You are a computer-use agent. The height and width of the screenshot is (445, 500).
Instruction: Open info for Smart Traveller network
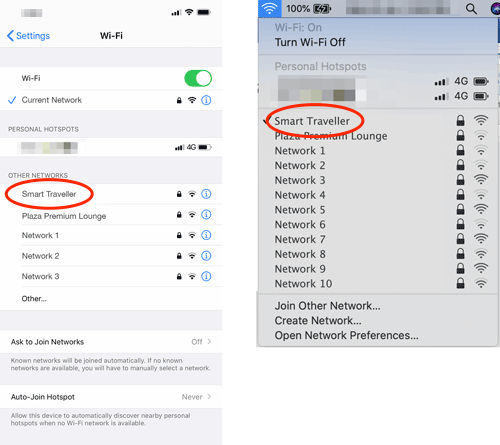tap(206, 194)
